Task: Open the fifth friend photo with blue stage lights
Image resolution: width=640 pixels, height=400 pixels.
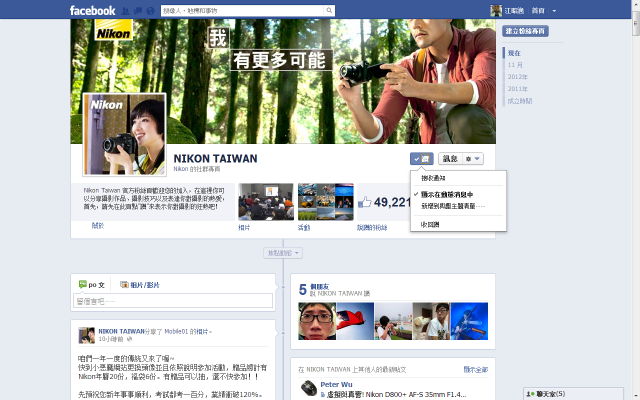Action: 469,321
